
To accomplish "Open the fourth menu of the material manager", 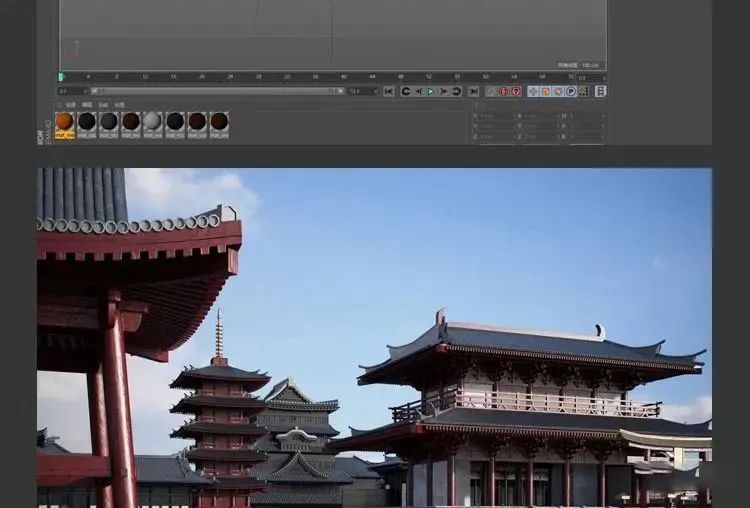I will [119, 105].
